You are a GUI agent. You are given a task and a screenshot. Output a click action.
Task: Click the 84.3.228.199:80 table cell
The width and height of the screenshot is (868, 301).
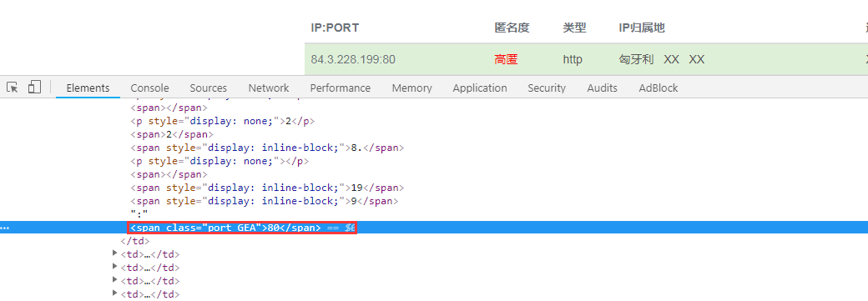tap(353, 59)
